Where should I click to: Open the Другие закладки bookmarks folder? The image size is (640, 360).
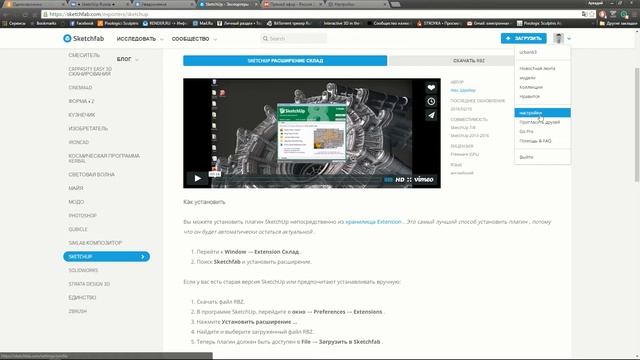click(x=619, y=24)
